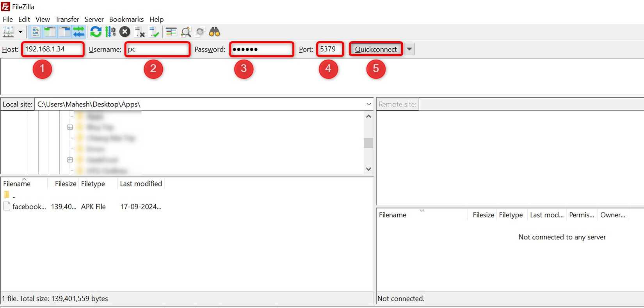Open the directory listing filters dialog
The image size is (644, 308).
[x=171, y=32]
